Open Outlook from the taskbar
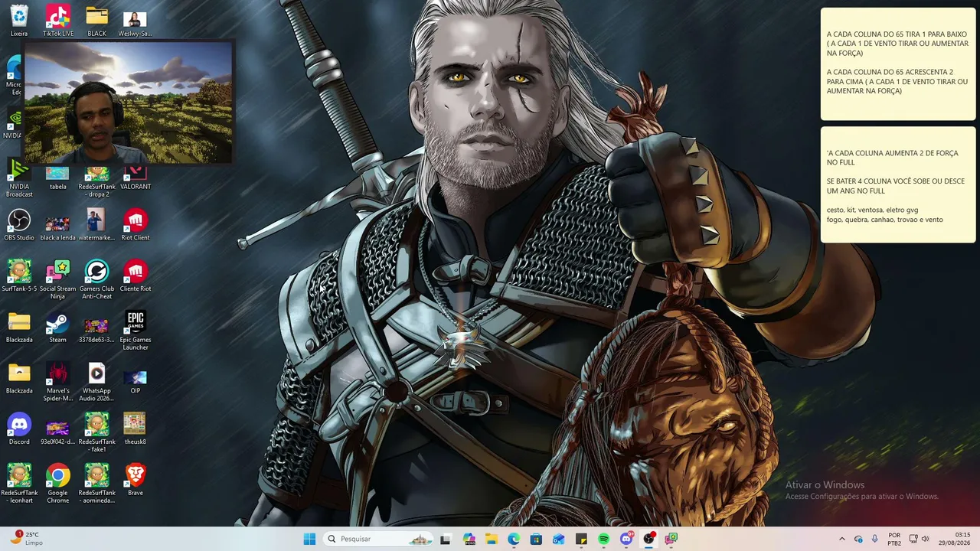The width and height of the screenshot is (980, 551). click(x=559, y=539)
